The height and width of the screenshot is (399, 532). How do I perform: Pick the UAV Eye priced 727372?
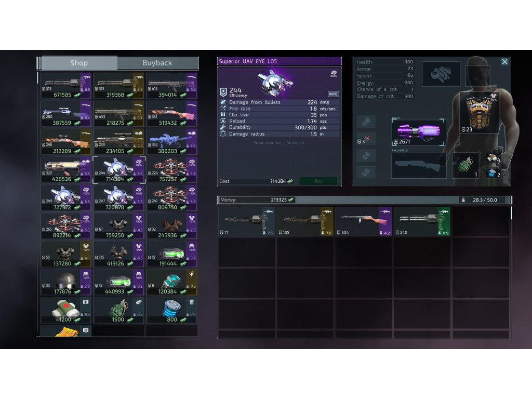(x=66, y=198)
